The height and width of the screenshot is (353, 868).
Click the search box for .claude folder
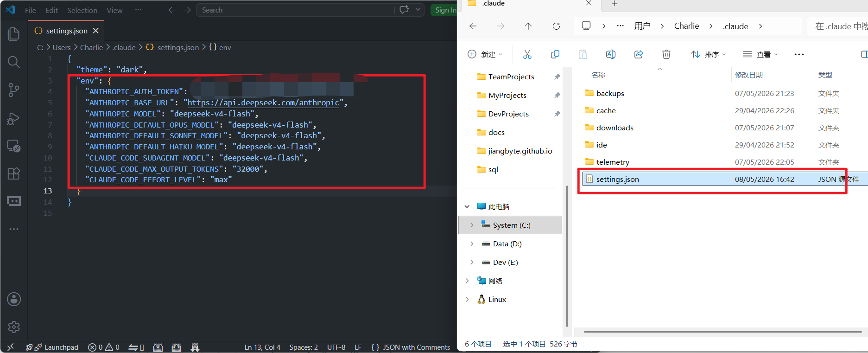click(839, 26)
